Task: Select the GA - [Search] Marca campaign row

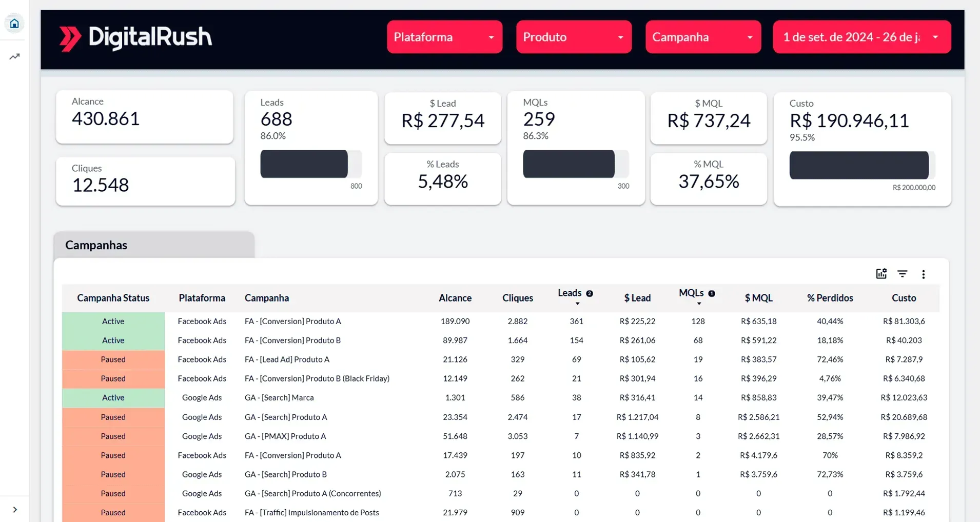Action: point(501,397)
